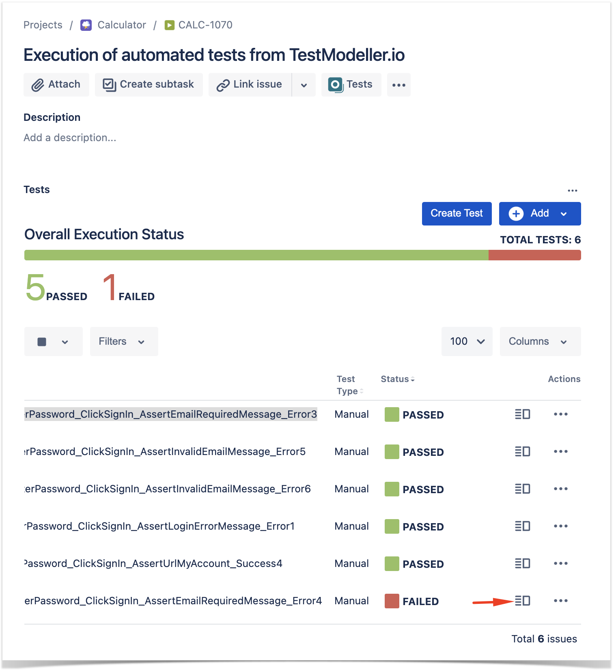Viewport: 616px width, 672px height.
Task: Sort by the Test Type column header
Action: point(349,385)
